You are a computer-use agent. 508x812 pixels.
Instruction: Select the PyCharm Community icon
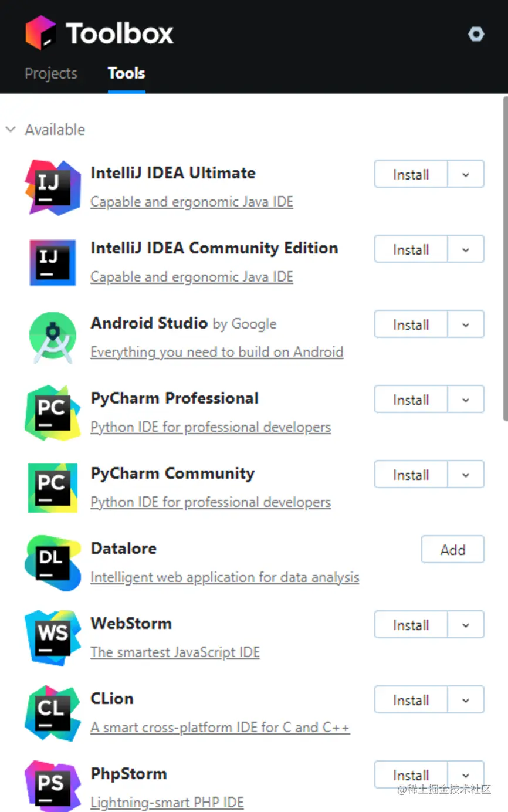pos(53,488)
